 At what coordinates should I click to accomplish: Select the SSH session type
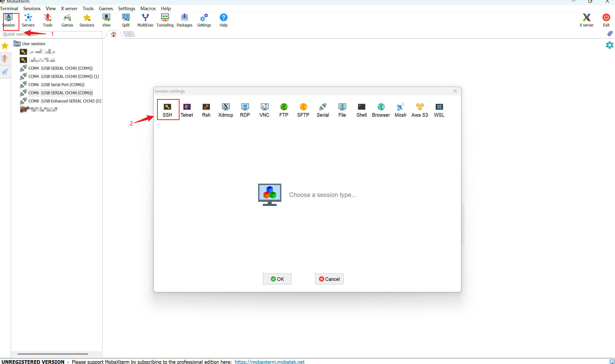pos(167,110)
